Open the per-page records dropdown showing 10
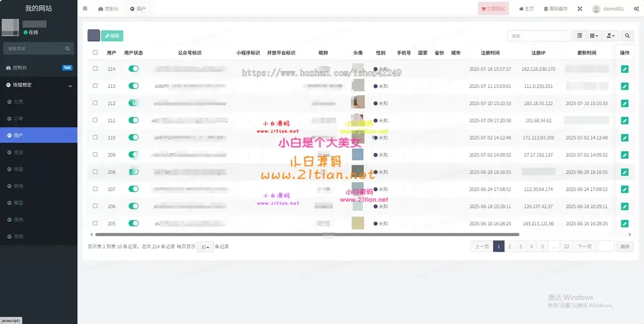644x324 pixels. coord(204,246)
